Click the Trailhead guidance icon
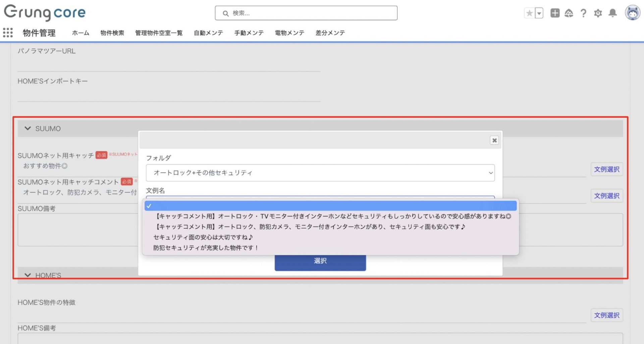 (x=569, y=13)
